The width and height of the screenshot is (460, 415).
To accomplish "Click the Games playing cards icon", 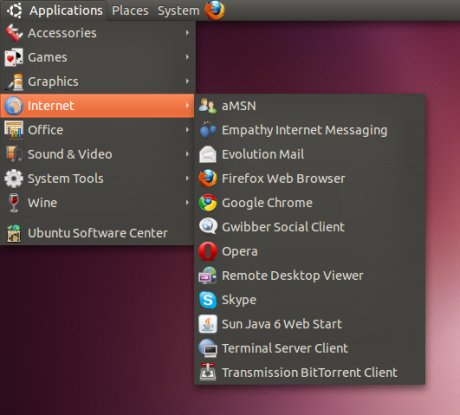I will click(x=14, y=57).
